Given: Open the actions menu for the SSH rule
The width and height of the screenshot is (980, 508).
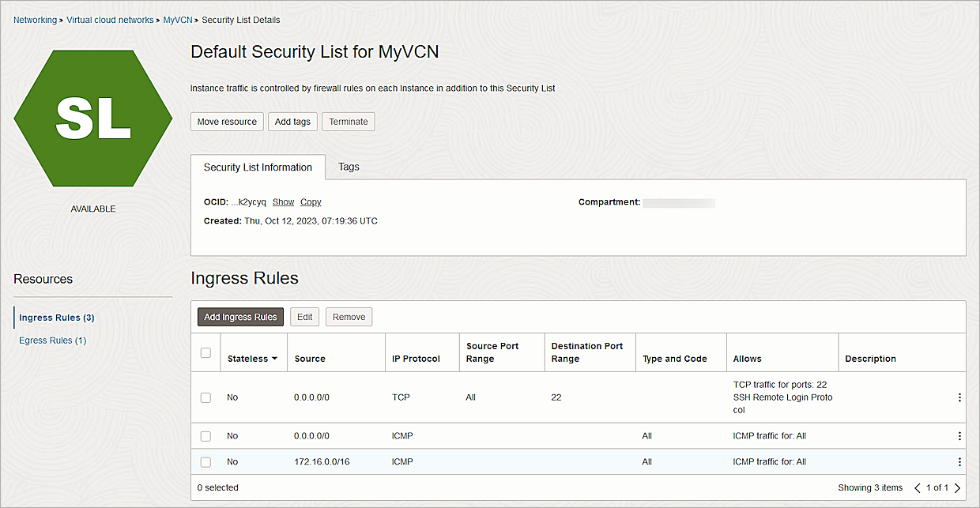Looking at the screenshot, I should [959, 397].
